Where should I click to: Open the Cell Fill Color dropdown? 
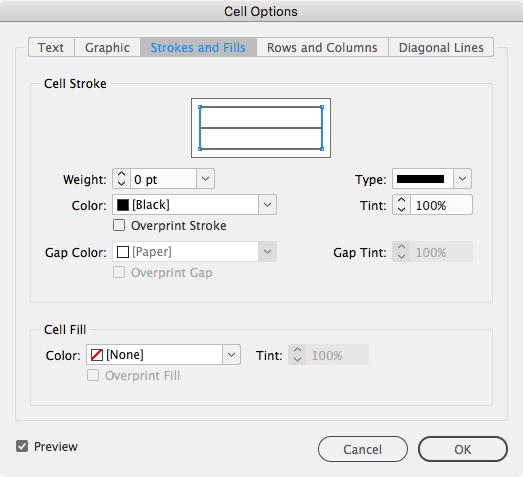(163, 355)
